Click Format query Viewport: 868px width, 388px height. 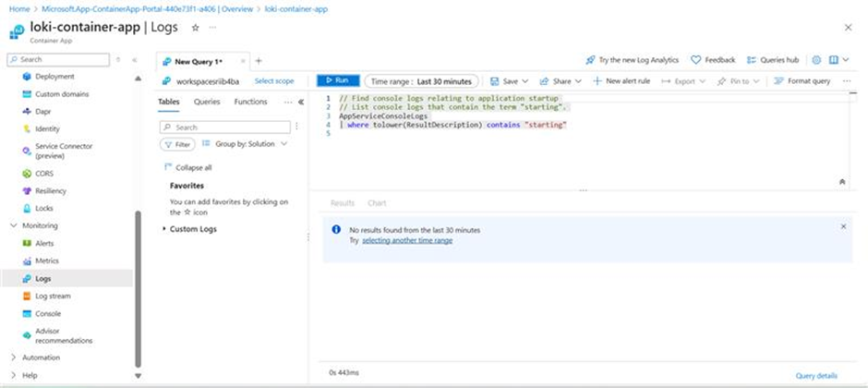[x=802, y=80]
